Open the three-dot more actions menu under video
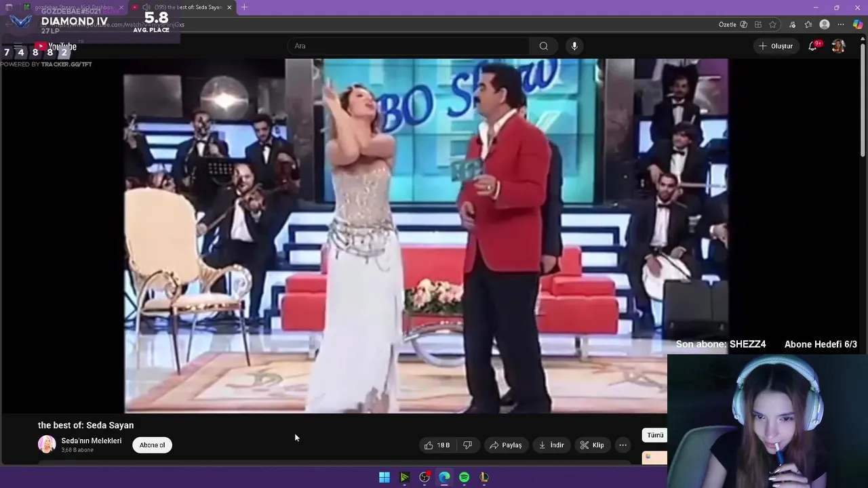The height and width of the screenshot is (488, 868). click(623, 445)
